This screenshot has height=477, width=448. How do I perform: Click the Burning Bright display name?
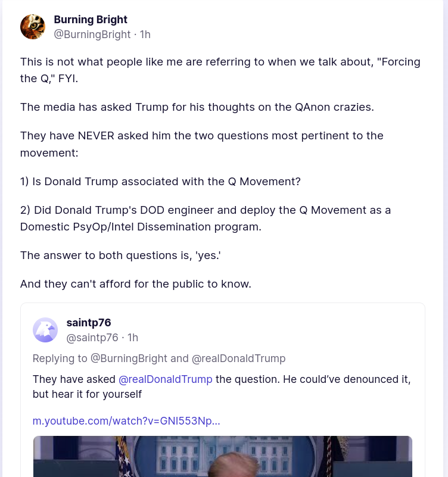coord(91,20)
